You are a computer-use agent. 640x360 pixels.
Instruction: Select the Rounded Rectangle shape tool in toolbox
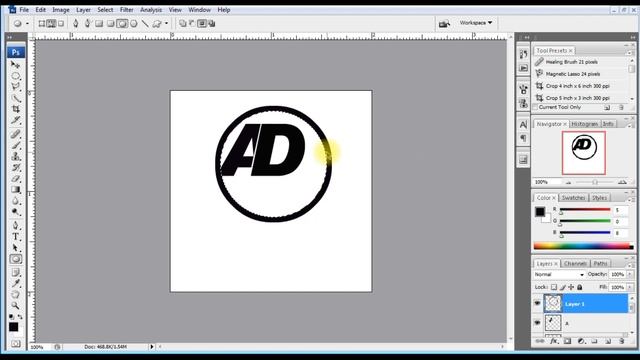pos(16,259)
